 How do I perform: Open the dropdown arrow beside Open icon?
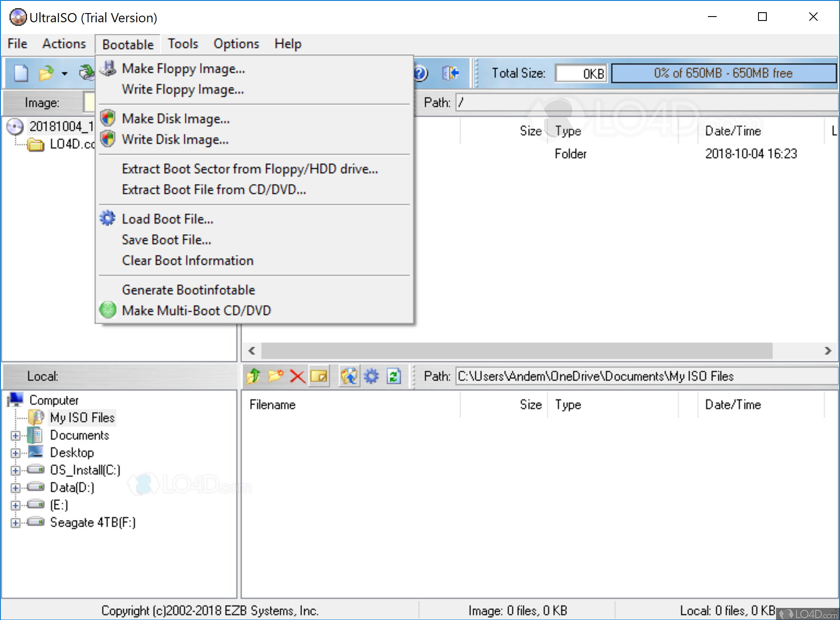(65, 73)
